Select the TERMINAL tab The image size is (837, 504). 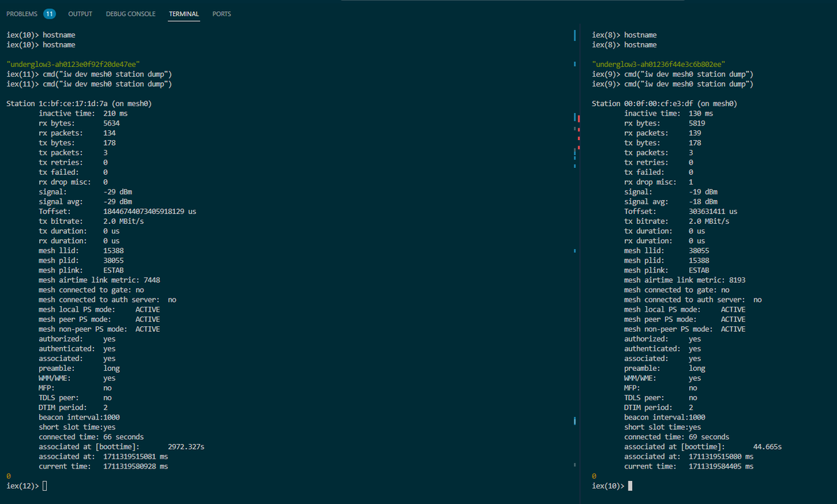pyautogui.click(x=184, y=14)
